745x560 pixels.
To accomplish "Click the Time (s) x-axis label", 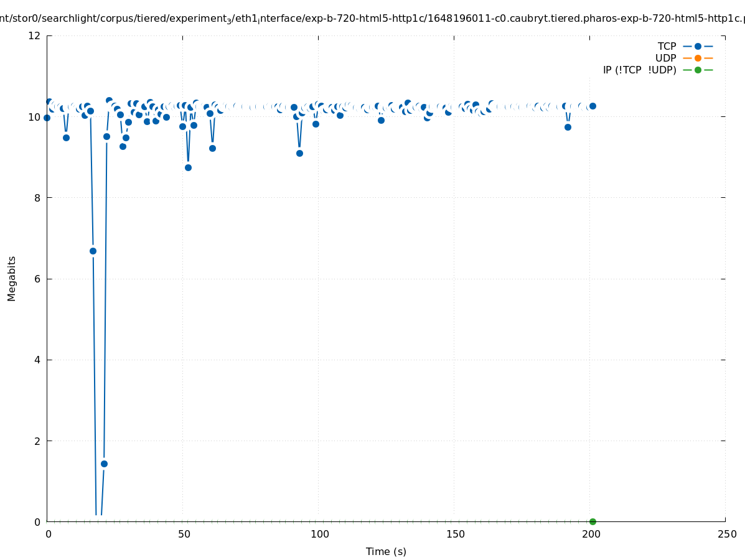I will point(386,551).
